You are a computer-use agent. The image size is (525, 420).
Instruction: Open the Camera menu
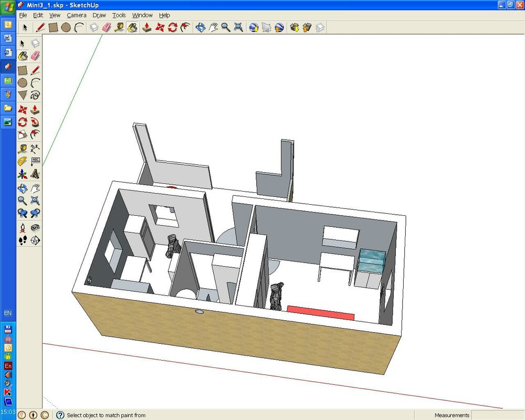[76, 15]
